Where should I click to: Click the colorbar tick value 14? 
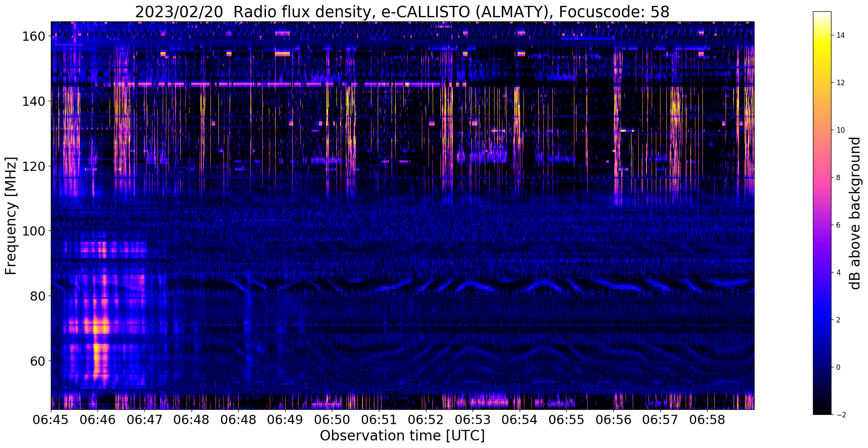(841, 35)
